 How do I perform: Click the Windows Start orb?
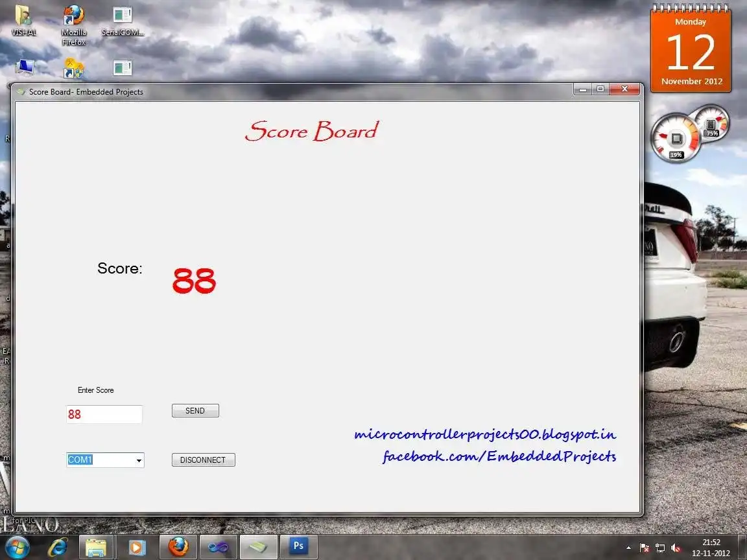(18, 547)
